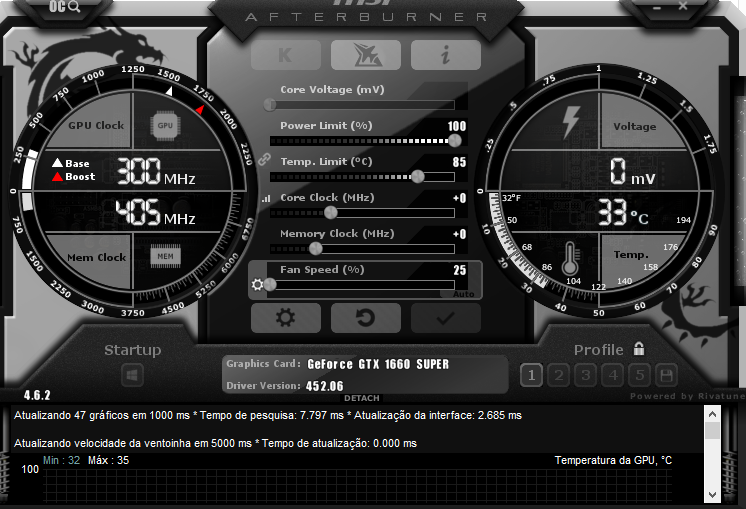Click the driver version 452.06
This screenshot has height=509, width=746.
(324, 386)
